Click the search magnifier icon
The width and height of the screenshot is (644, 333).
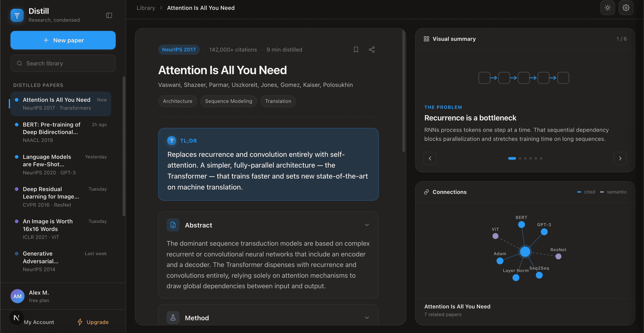(19, 63)
